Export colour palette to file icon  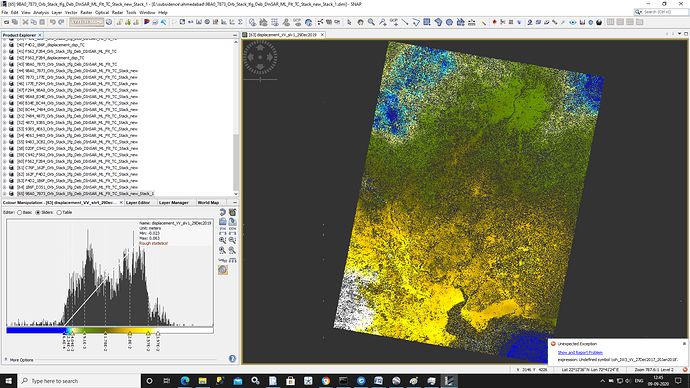coord(232,222)
